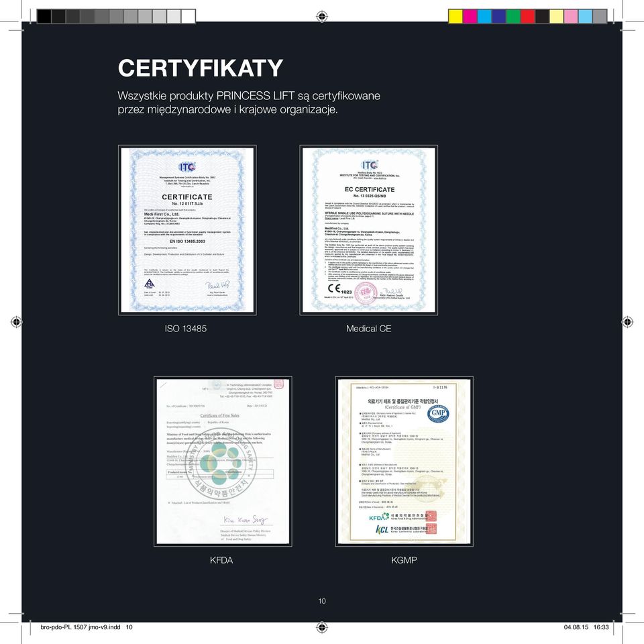Image resolution: width=644 pixels, height=644 pixels.
Task: Click the time stamp '16:33'
Action: click(x=601, y=627)
